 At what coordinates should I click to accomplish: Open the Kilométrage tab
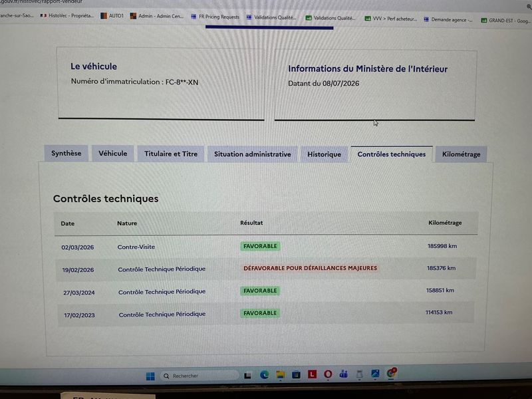(461, 154)
